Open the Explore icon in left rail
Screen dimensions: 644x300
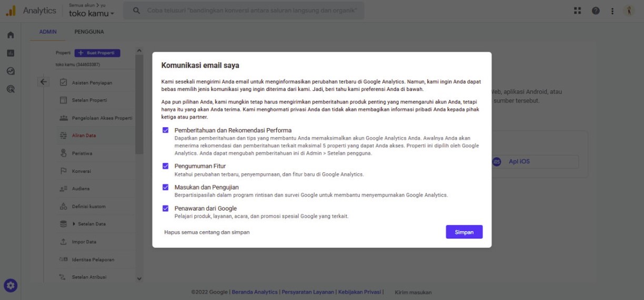click(10, 71)
